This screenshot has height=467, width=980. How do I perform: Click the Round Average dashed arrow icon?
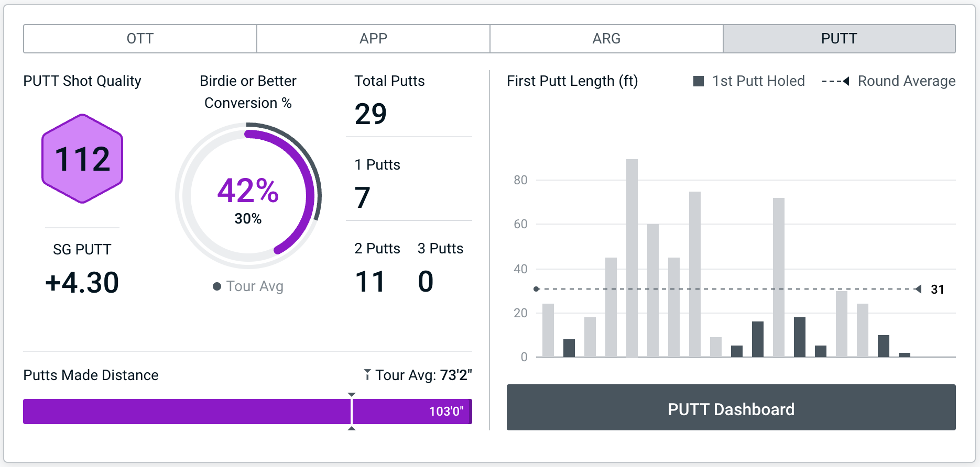835,81
